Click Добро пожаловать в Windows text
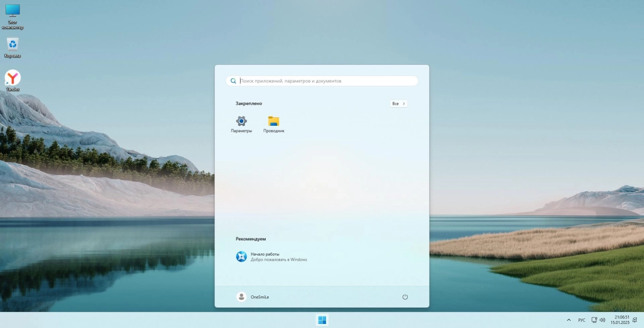644x328 pixels. [x=279, y=260]
